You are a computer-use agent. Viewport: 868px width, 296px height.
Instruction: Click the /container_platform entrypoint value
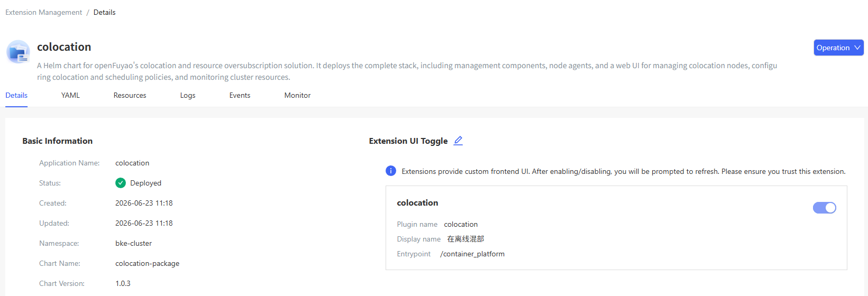pyautogui.click(x=472, y=254)
